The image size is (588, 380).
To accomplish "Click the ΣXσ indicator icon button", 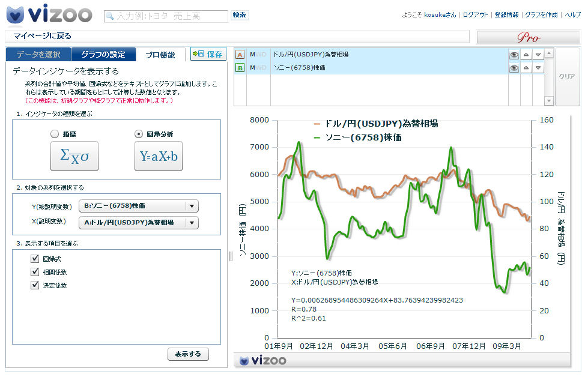I will (x=74, y=156).
